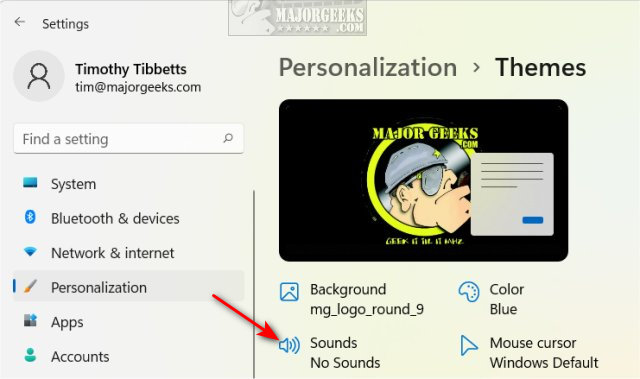640x379 pixels.
Task: Open the No Sounds scheme setting
Action: point(345,363)
